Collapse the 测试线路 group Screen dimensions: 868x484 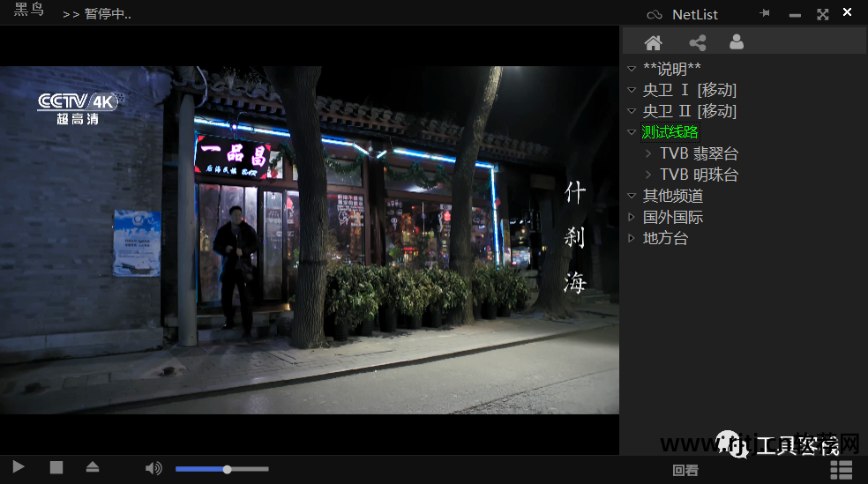631,132
